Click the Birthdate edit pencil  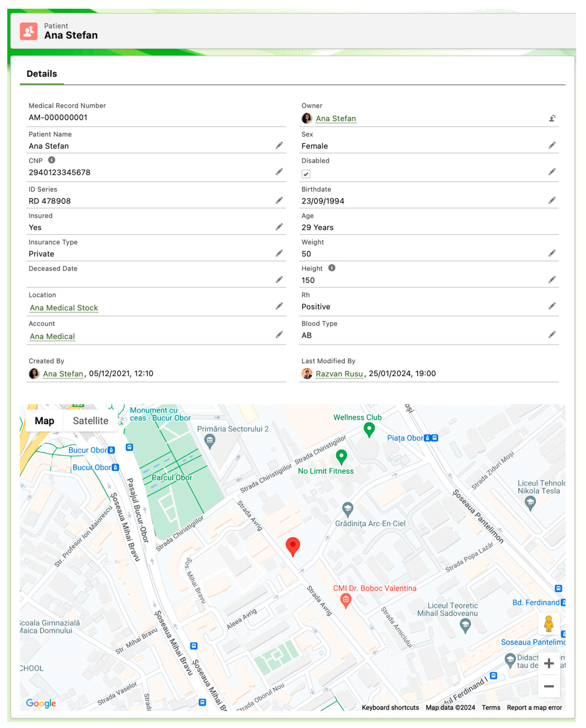click(552, 200)
